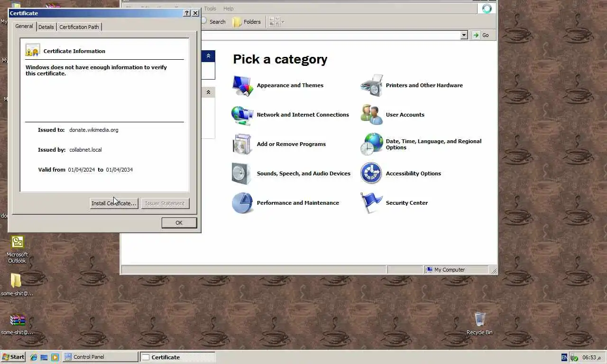
Task: Click the Appearance and Themes link text
Action: [290, 85]
